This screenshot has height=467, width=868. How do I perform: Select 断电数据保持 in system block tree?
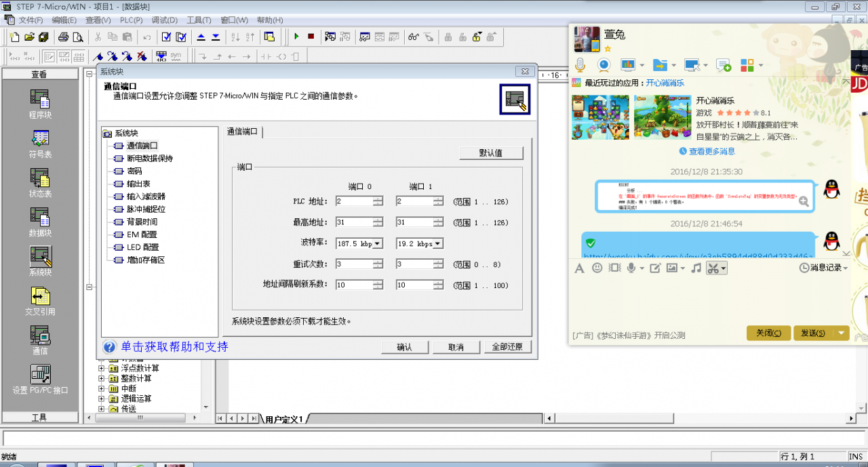pyautogui.click(x=150, y=158)
